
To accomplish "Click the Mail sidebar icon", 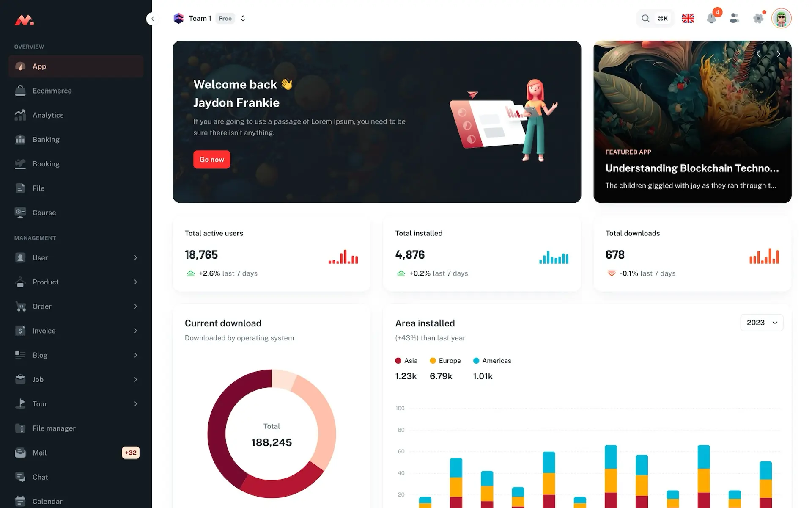I will [20, 453].
